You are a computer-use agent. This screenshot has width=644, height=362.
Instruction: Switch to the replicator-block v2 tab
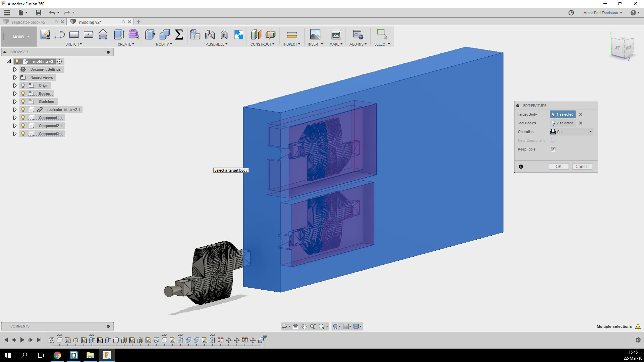coord(29,22)
